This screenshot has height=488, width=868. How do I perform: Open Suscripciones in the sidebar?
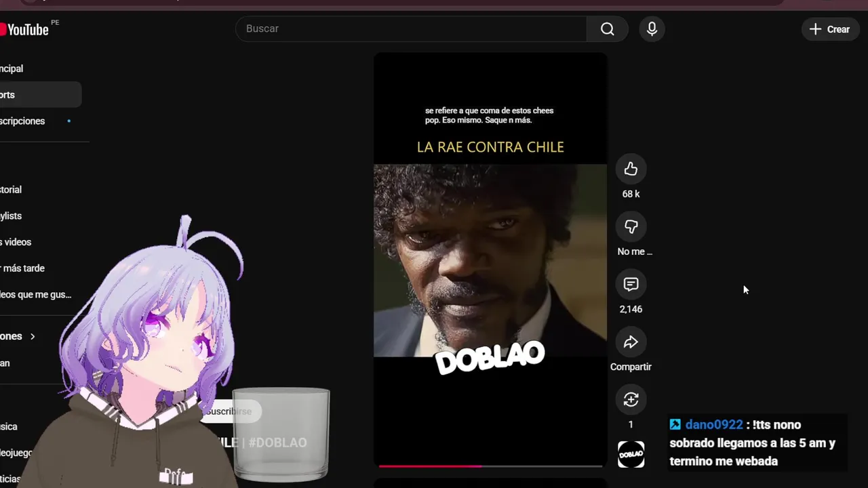[x=22, y=121]
